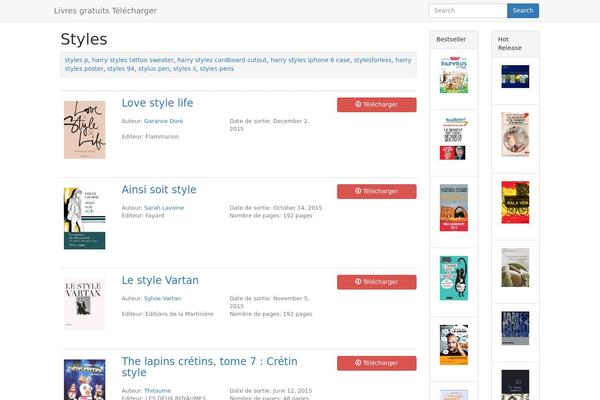Click the Hot Release panel heading
The image size is (600, 400).
coord(510,44)
